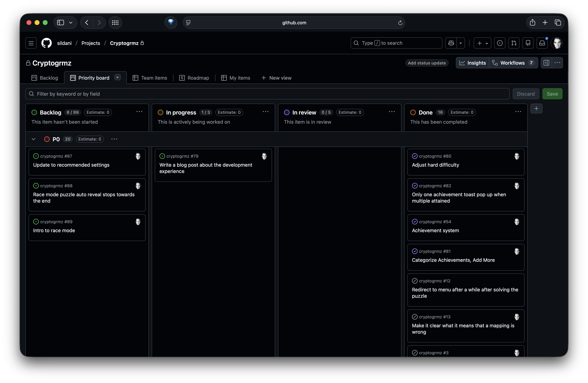Open the global navigation hamburger menu
Viewport: 588px width, 383px height.
coord(31,43)
